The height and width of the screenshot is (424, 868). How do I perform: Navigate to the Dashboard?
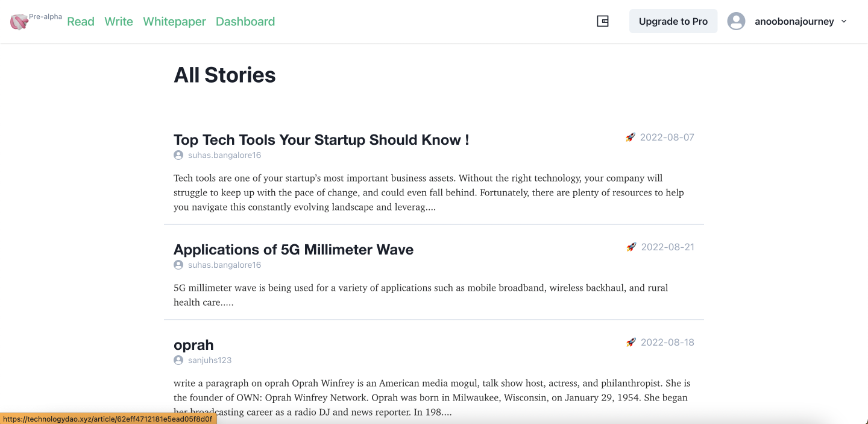click(x=245, y=22)
